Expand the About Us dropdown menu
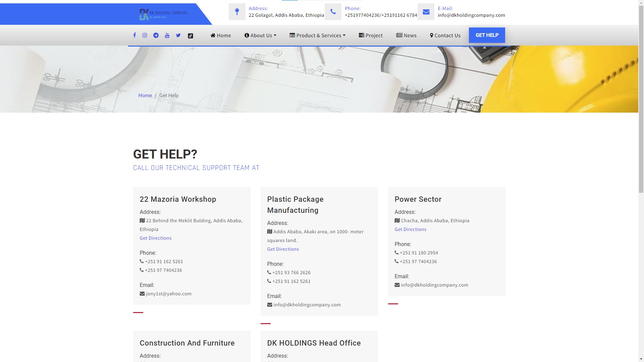The width and height of the screenshot is (644, 362). click(260, 36)
